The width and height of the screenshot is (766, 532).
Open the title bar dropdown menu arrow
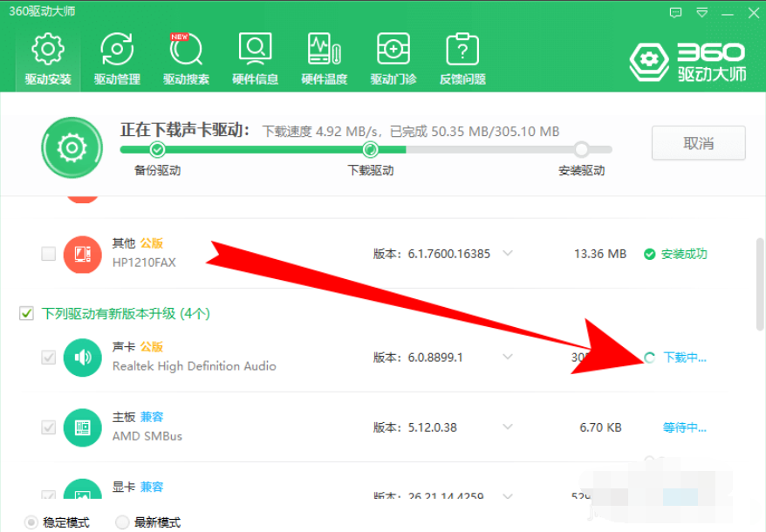pos(702,12)
